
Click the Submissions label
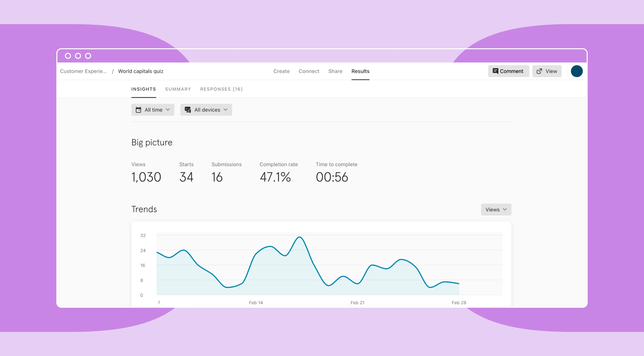227,164
